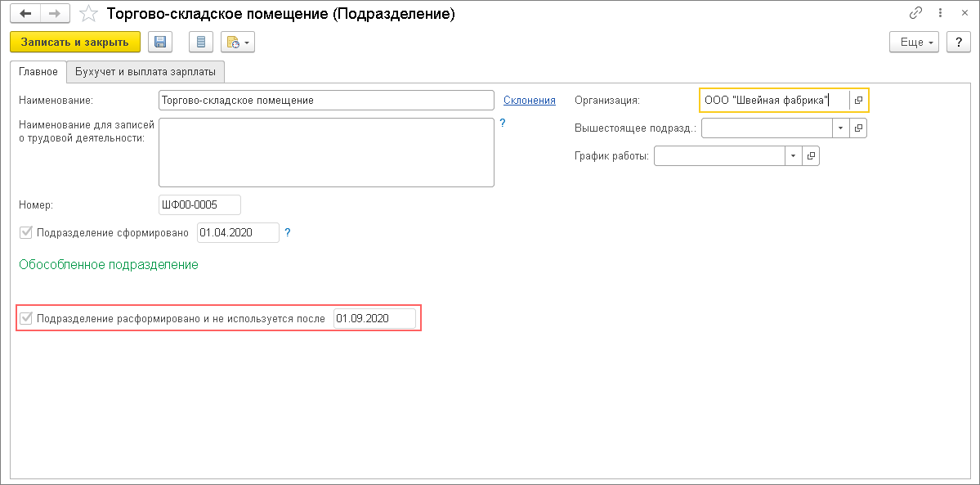Click the back navigation arrow
Viewport: 980px width, 485px height.
tap(25, 14)
